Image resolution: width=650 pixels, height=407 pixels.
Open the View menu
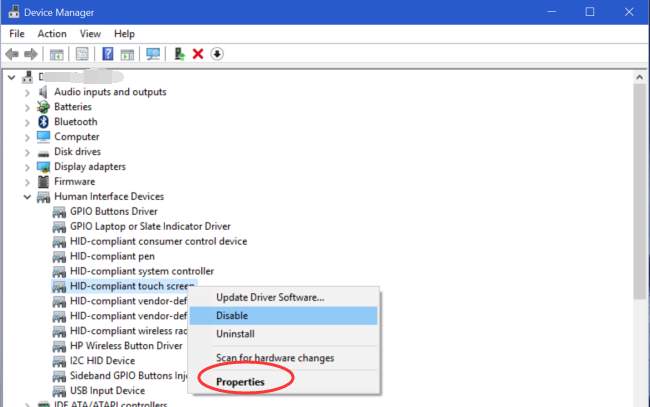pyautogui.click(x=90, y=34)
